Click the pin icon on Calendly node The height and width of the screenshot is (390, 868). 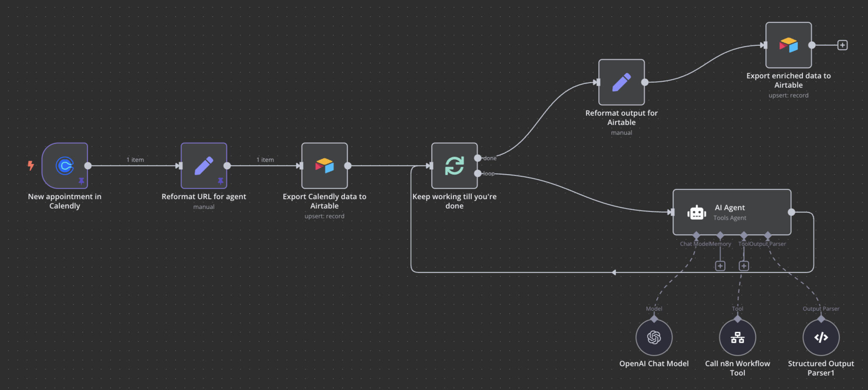coord(81,181)
